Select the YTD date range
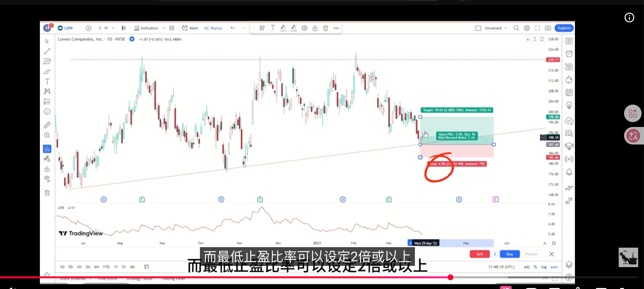Image resolution: width=644 pixels, height=289 pixels. click(106, 267)
